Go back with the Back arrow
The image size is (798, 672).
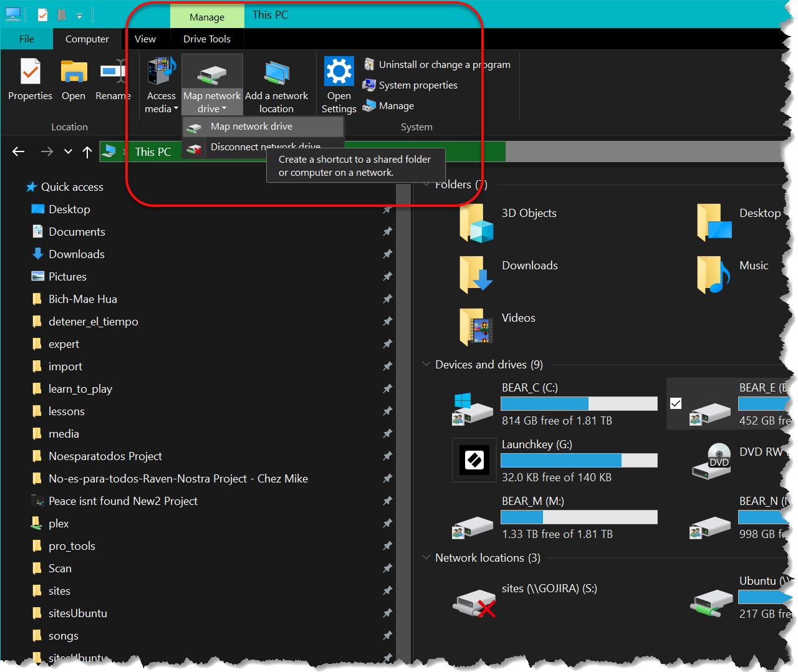(x=19, y=151)
